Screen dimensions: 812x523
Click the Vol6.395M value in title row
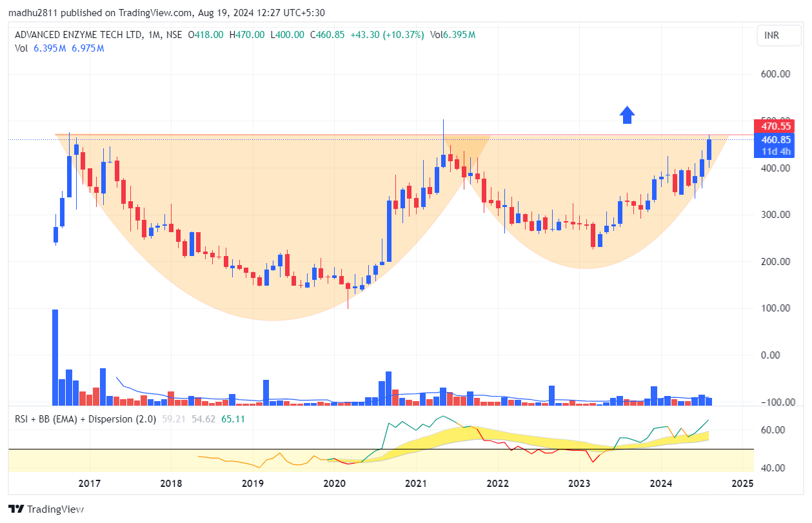453,35
